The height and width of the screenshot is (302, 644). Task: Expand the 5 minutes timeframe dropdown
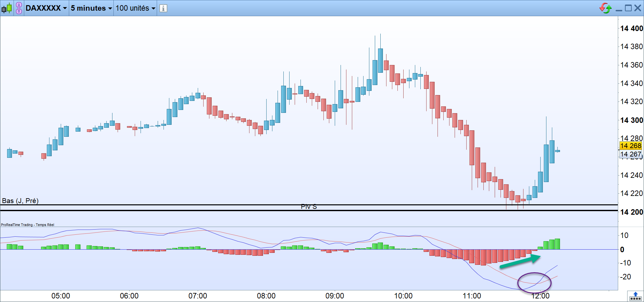point(91,8)
